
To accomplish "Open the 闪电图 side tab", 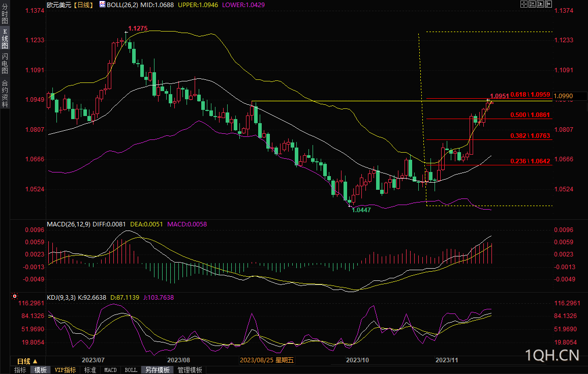I will pos(5,64).
